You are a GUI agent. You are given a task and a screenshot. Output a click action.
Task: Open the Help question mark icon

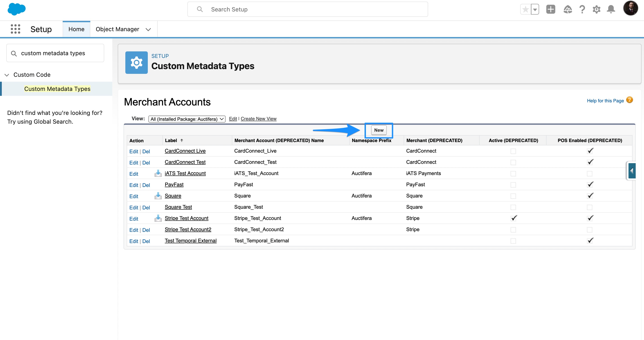tap(582, 9)
